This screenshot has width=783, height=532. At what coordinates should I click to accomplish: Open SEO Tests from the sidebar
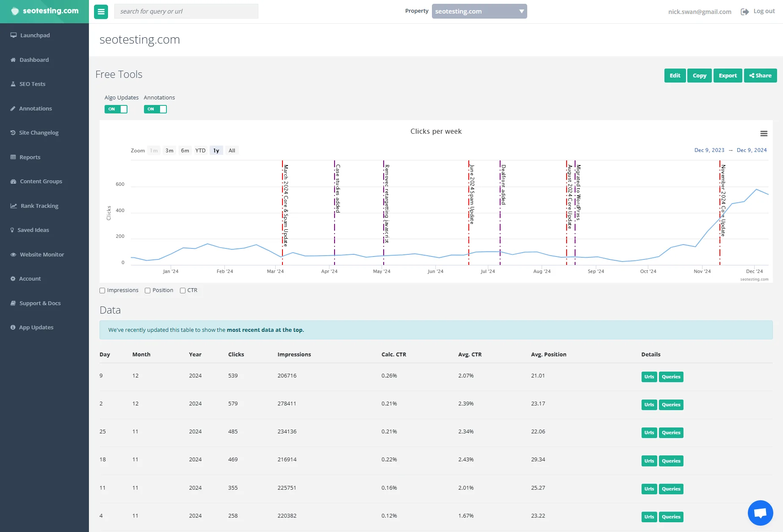32,84
